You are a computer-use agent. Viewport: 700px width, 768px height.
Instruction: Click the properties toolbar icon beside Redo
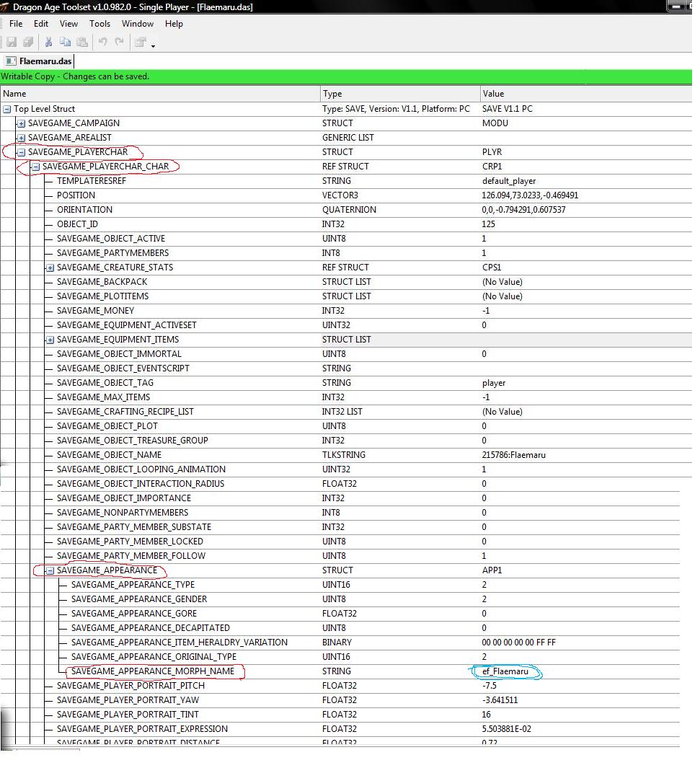(x=141, y=43)
